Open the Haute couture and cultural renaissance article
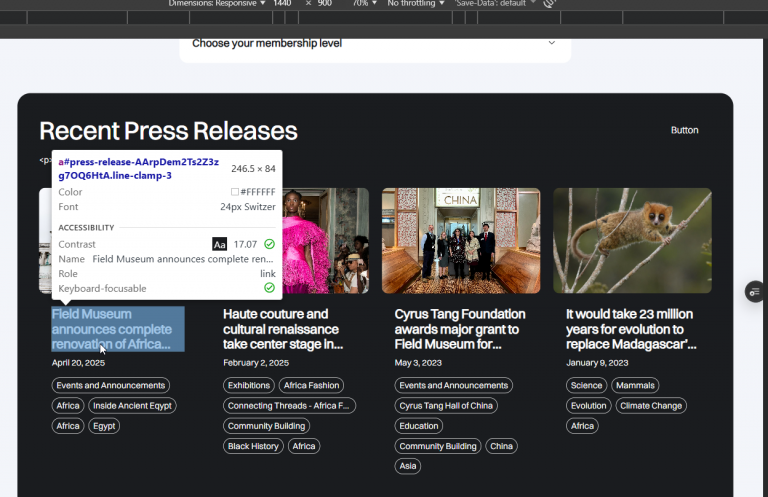The width and height of the screenshot is (768, 497). tap(283, 329)
